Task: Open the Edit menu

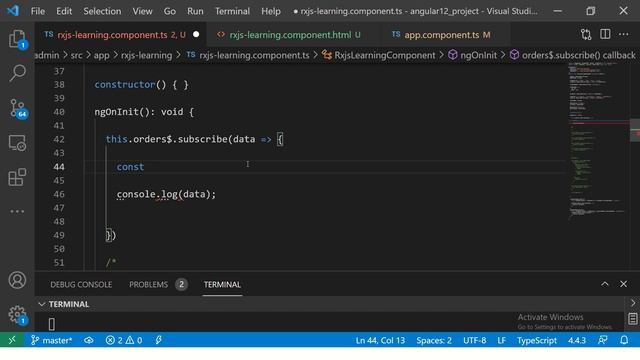Action: [x=64, y=11]
